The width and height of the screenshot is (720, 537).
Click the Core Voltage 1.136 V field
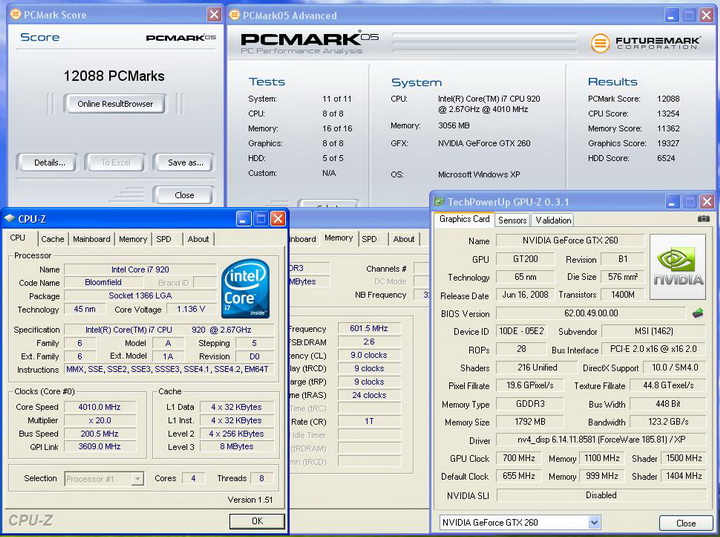(191, 309)
